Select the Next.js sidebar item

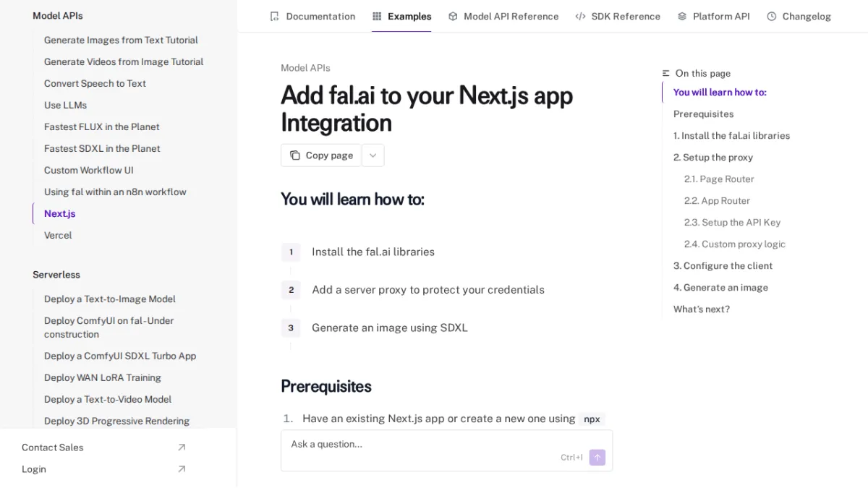(59, 213)
